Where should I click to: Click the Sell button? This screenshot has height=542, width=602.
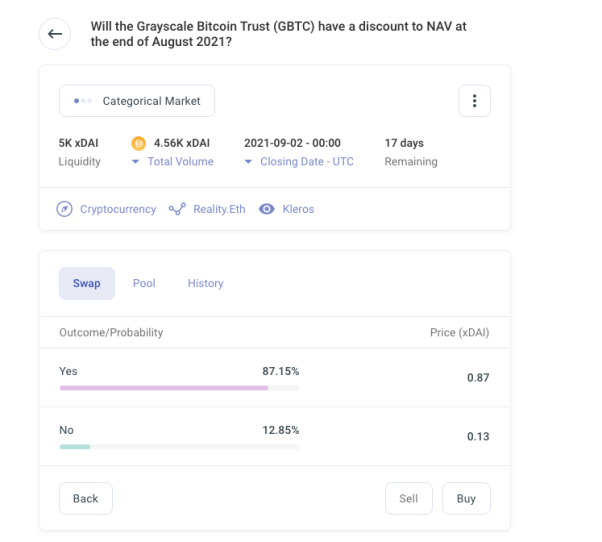pos(409,499)
